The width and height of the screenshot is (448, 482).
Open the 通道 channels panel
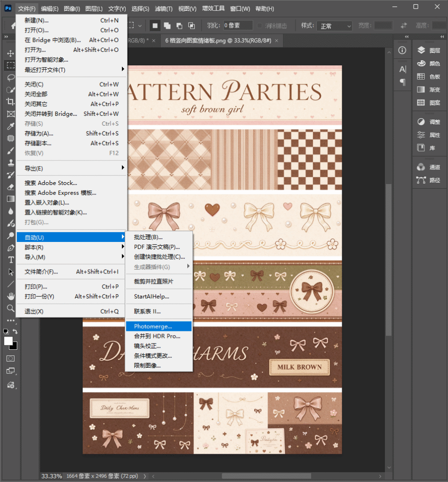[x=429, y=167]
